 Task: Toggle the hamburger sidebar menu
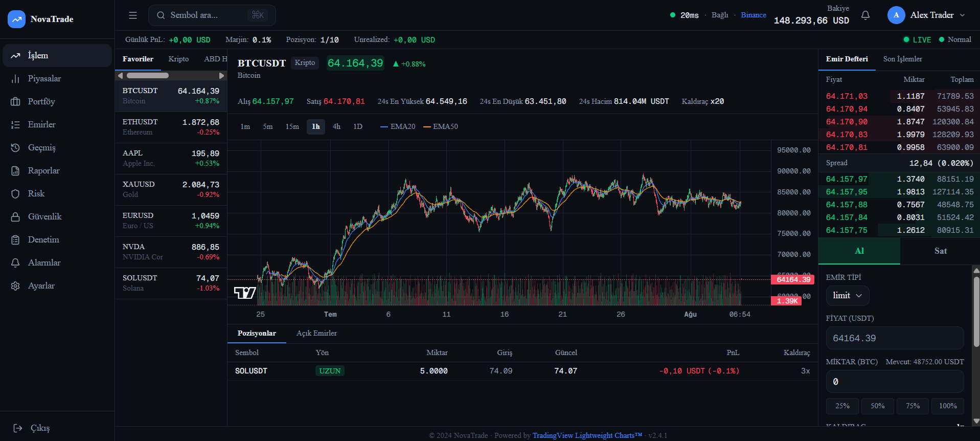coord(133,15)
